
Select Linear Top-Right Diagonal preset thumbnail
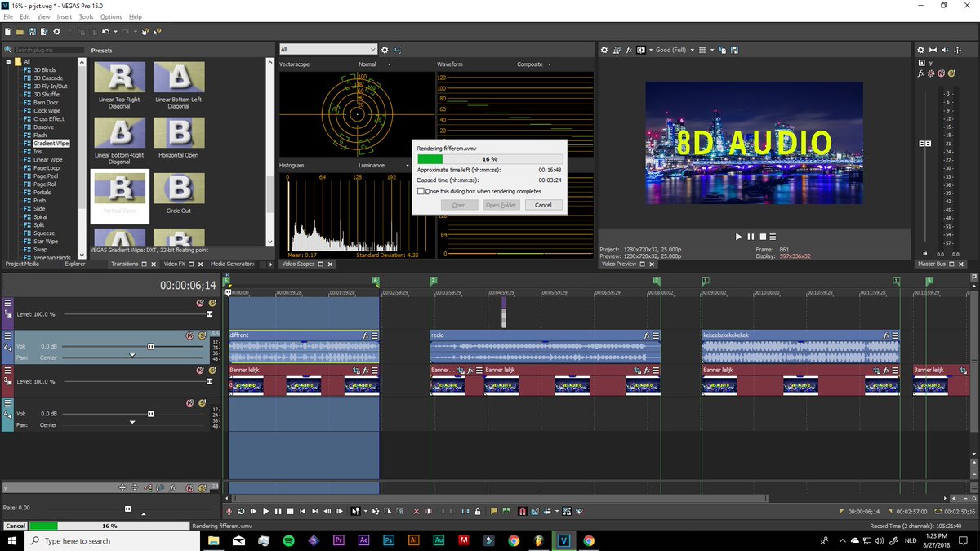point(119,77)
